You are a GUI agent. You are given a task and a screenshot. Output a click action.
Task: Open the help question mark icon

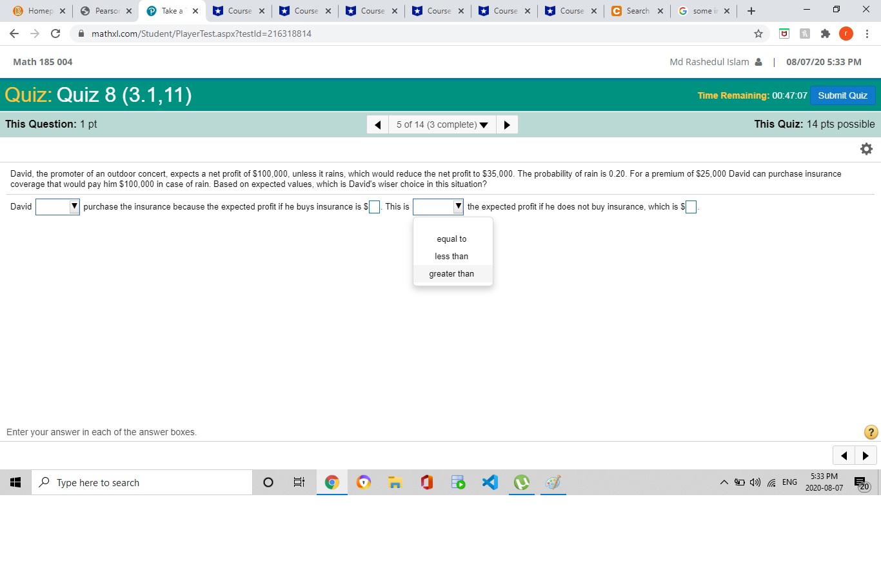(871, 432)
